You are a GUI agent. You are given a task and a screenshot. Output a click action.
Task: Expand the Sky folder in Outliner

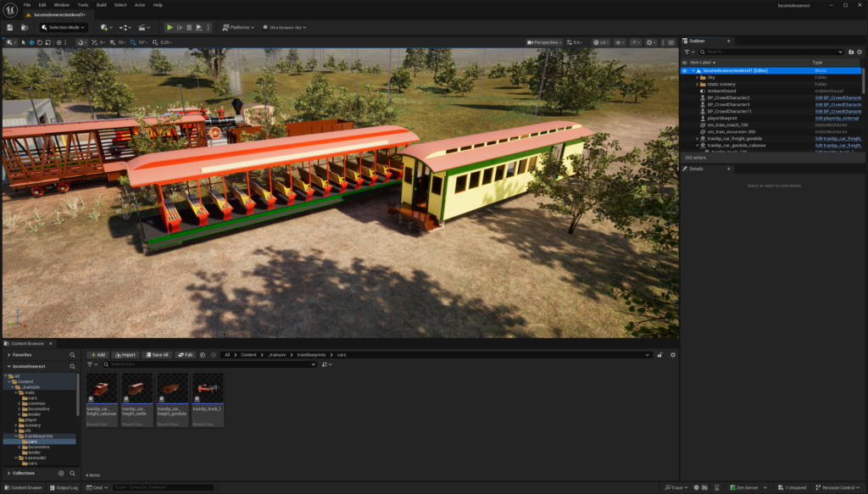[x=697, y=77]
